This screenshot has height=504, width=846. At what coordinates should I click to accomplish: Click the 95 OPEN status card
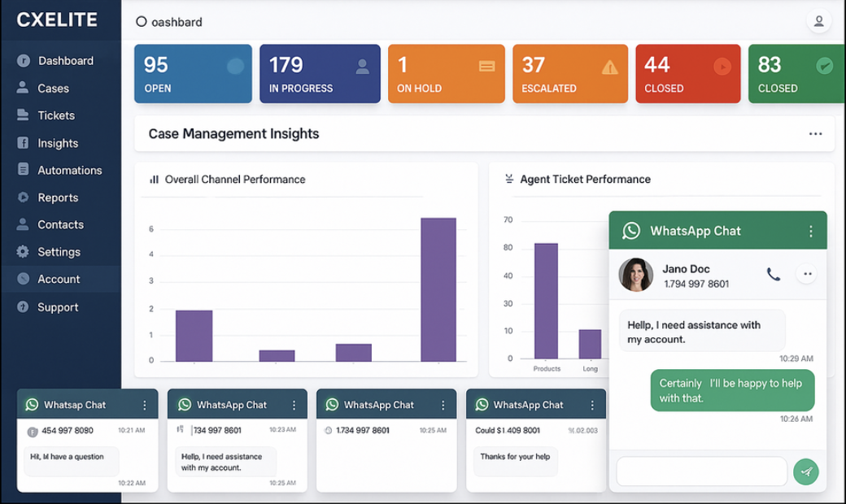[x=193, y=73]
